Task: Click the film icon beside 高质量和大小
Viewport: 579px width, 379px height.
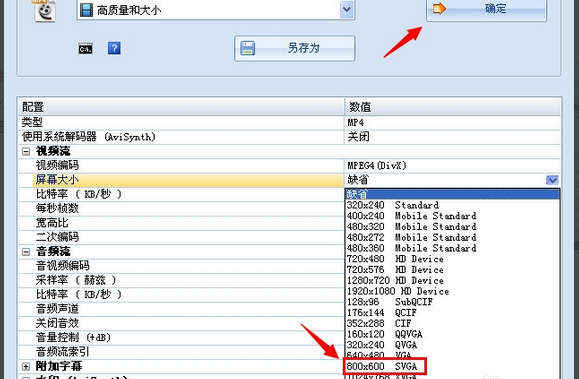Action: [x=86, y=10]
